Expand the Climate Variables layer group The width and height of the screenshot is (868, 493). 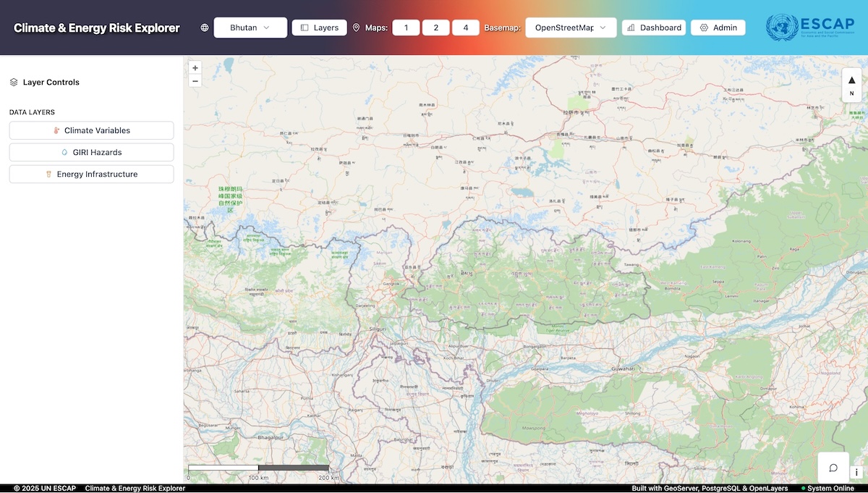coord(91,130)
